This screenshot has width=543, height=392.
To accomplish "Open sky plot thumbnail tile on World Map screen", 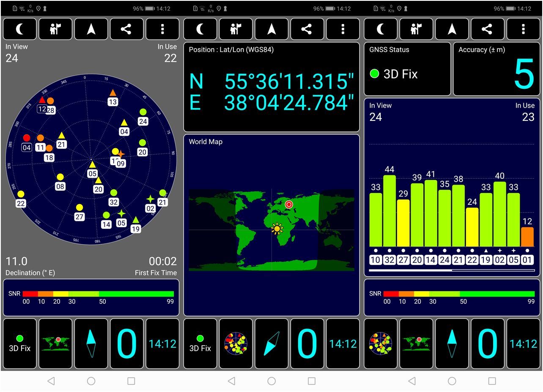I will pyautogui.click(x=236, y=343).
